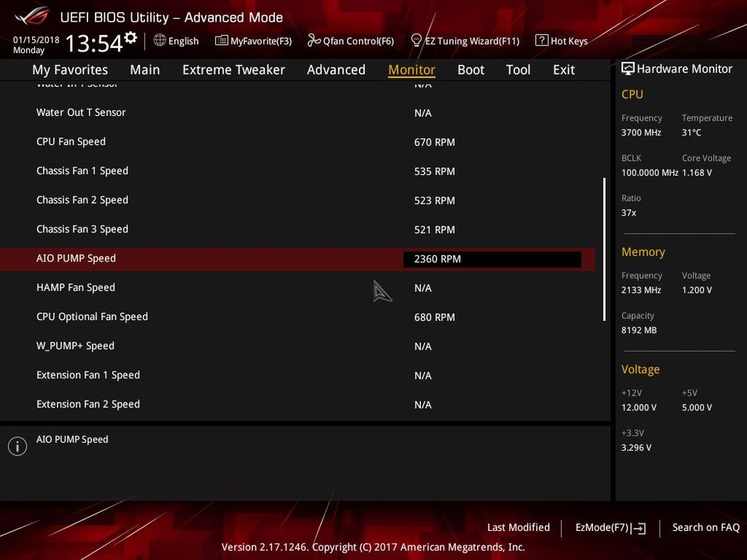
Task: Click the 680 RPM value
Action: point(434,317)
